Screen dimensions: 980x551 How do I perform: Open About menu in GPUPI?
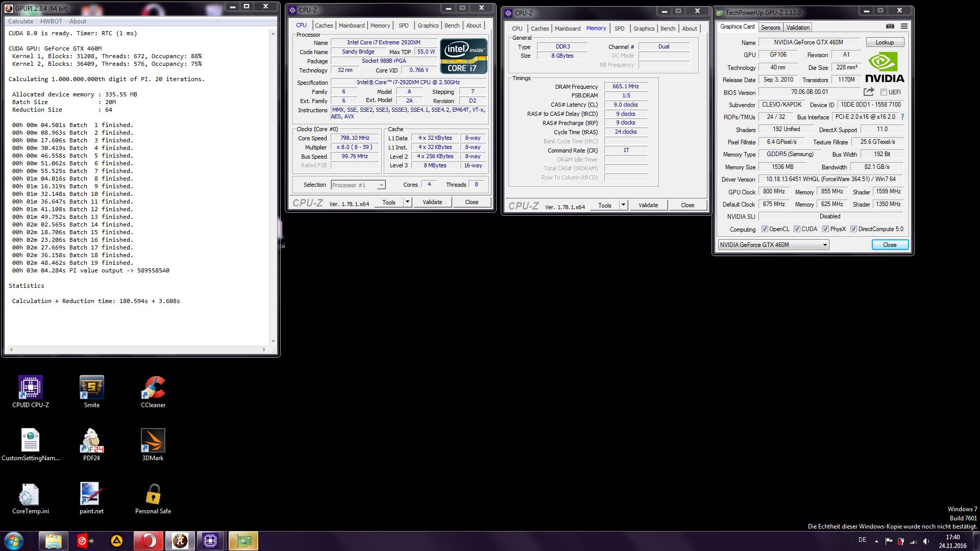(78, 21)
